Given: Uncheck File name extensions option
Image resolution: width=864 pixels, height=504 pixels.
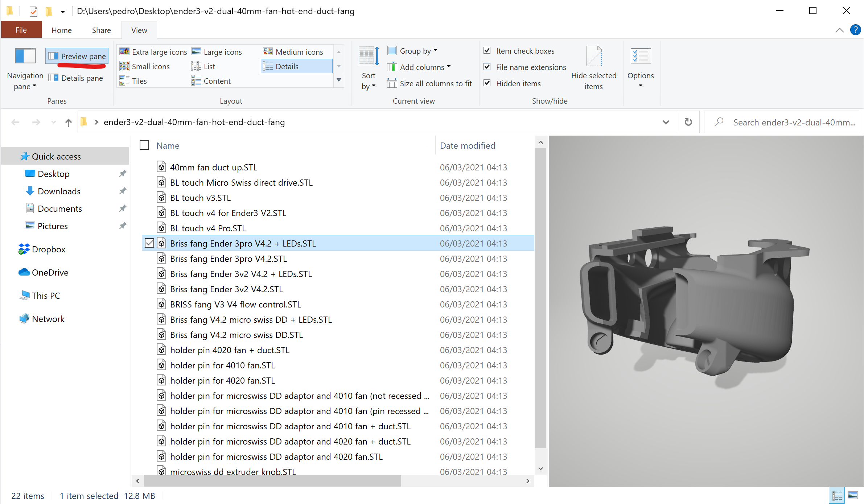Looking at the screenshot, I should pos(487,67).
